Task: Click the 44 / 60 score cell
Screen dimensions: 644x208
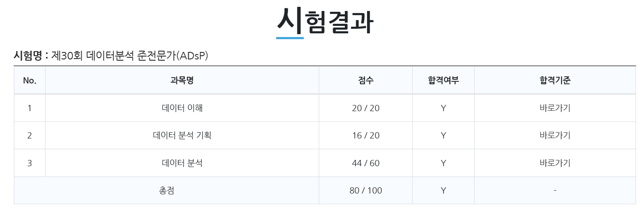Action: 366,163
